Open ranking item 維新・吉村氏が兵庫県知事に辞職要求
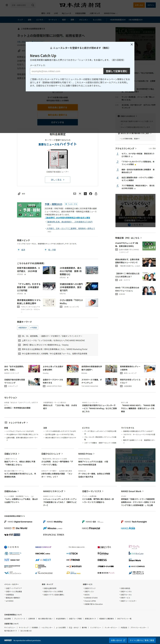Image resolution: width=160 pixels, height=644 pixels. pos(138,171)
